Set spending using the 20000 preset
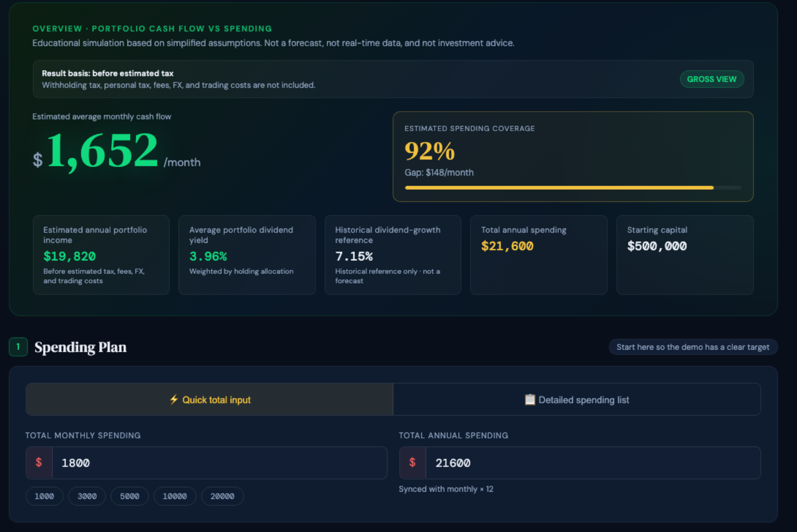This screenshot has width=797, height=532. (222, 496)
